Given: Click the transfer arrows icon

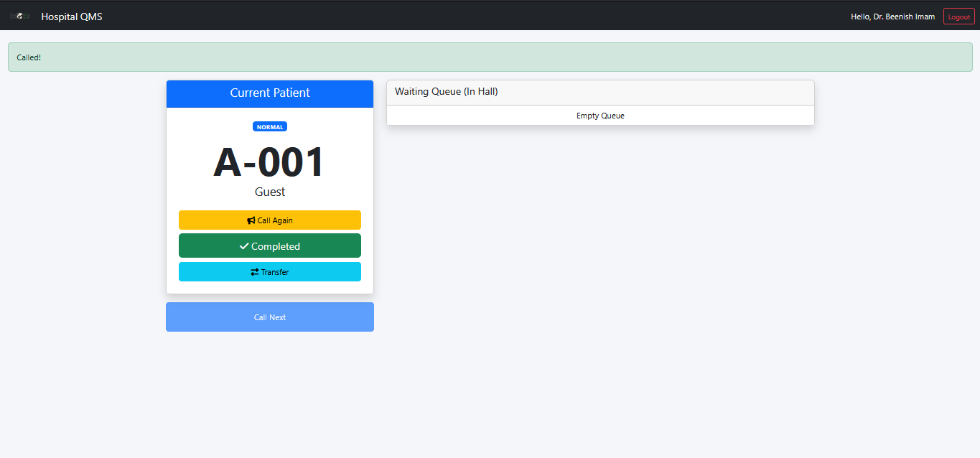Looking at the screenshot, I should click(x=255, y=272).
